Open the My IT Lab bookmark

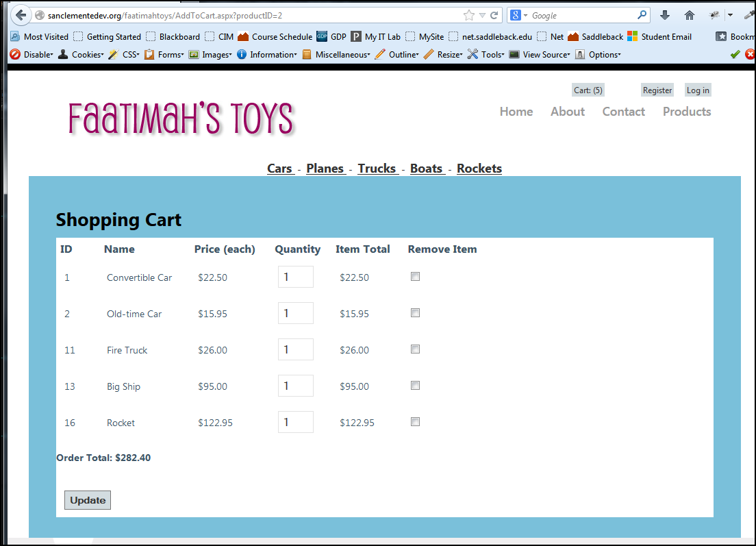click(x=376, y=37)
